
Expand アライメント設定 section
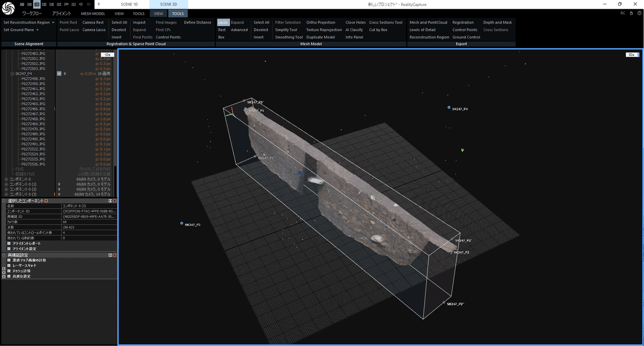point(9,249)
